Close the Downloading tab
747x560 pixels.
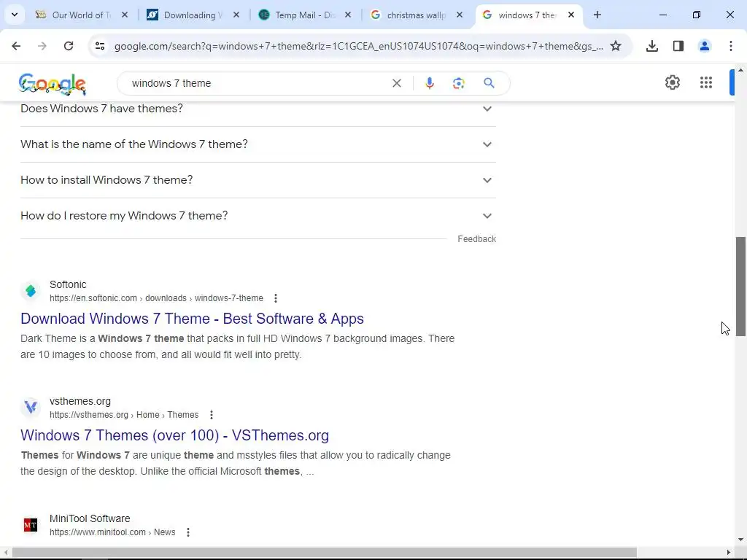coord(236,15)
